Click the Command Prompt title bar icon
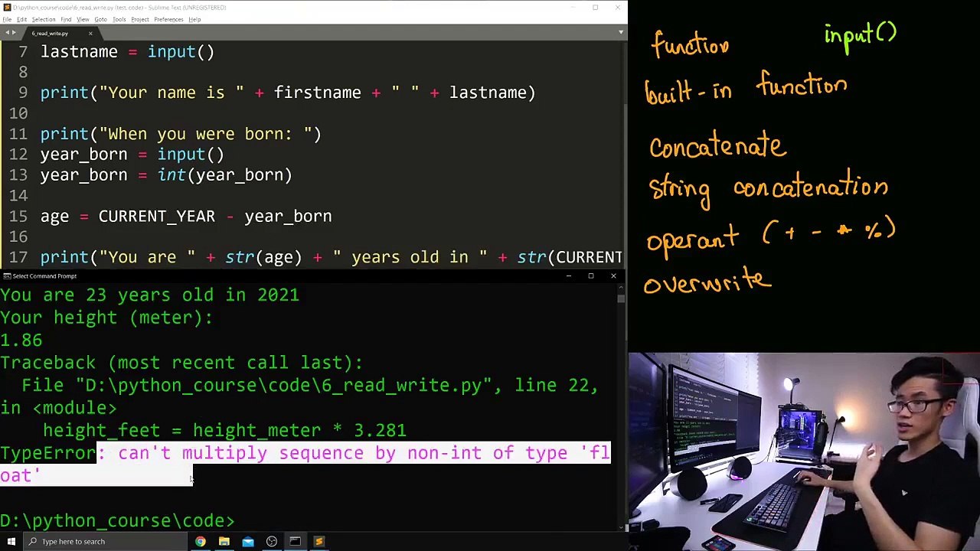 coord(6,275)
